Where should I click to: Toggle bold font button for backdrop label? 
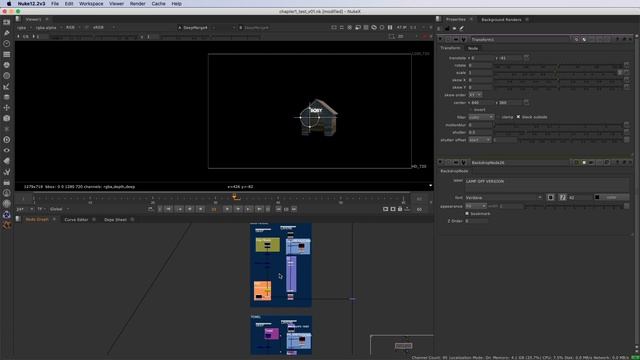(551, 198)
